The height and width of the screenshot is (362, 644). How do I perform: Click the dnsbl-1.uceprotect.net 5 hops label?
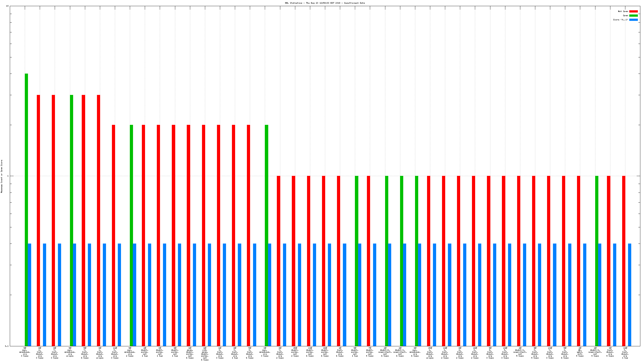coord(520,352)
